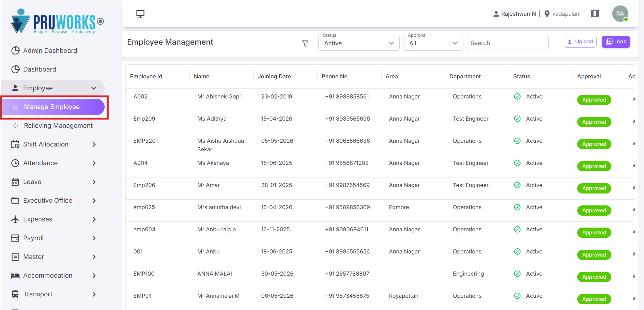Open the Payroll menu item
Image resolution: width=644 pixels, height=310 pixels.
click(x=53, y=238)
